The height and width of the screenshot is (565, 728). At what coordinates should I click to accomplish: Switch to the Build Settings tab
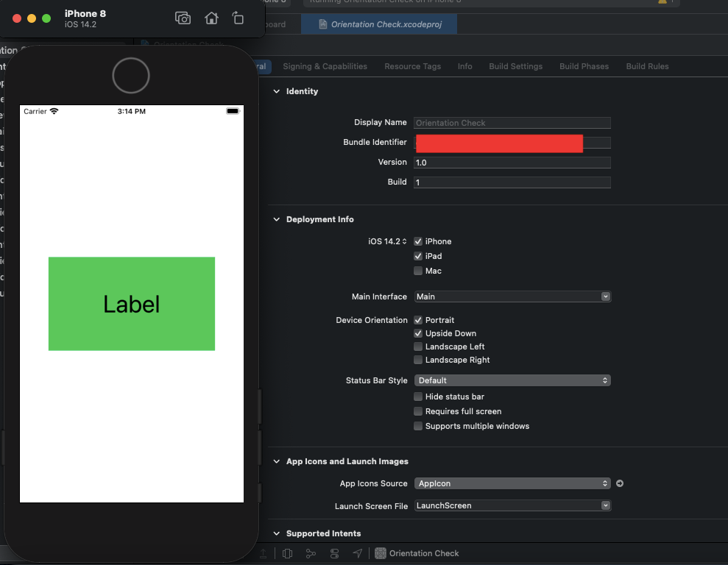tap(515, 66)
